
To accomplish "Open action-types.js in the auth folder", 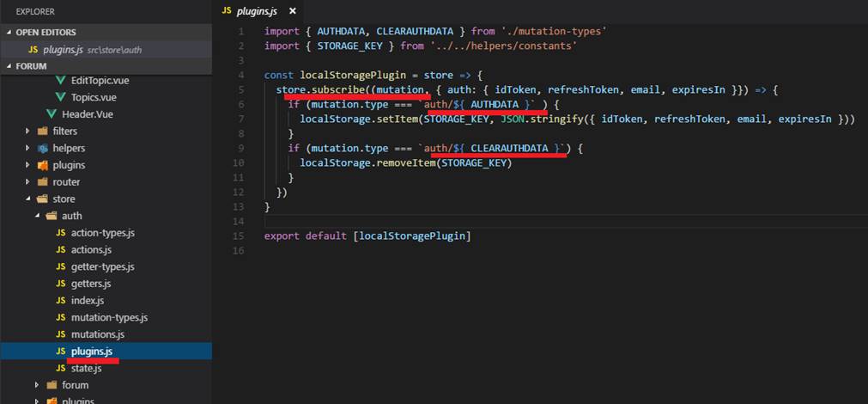I will point(103,233).
